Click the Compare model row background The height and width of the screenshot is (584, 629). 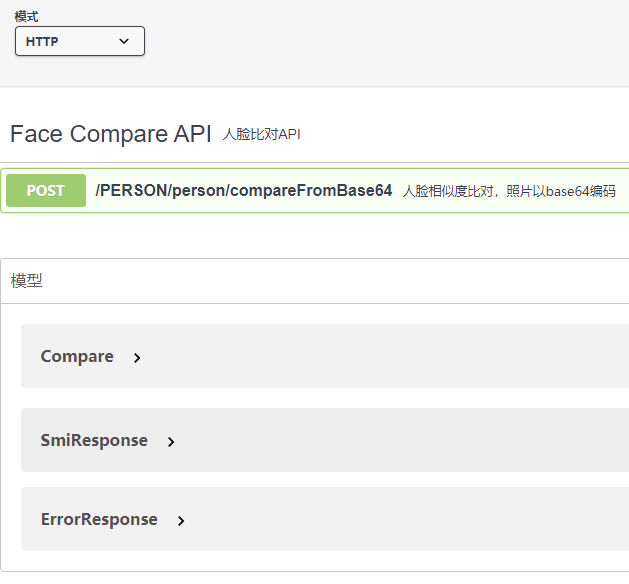[x=325, y=356]
